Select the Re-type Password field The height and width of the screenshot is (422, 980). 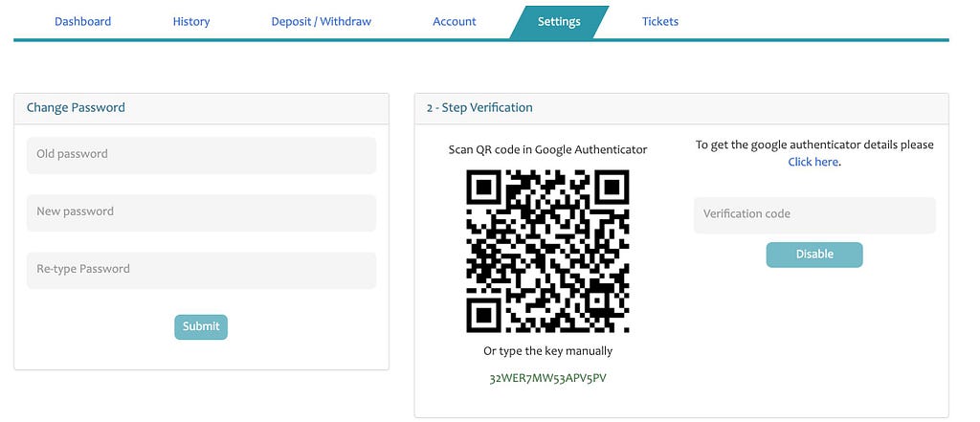[x=201, y=270]
